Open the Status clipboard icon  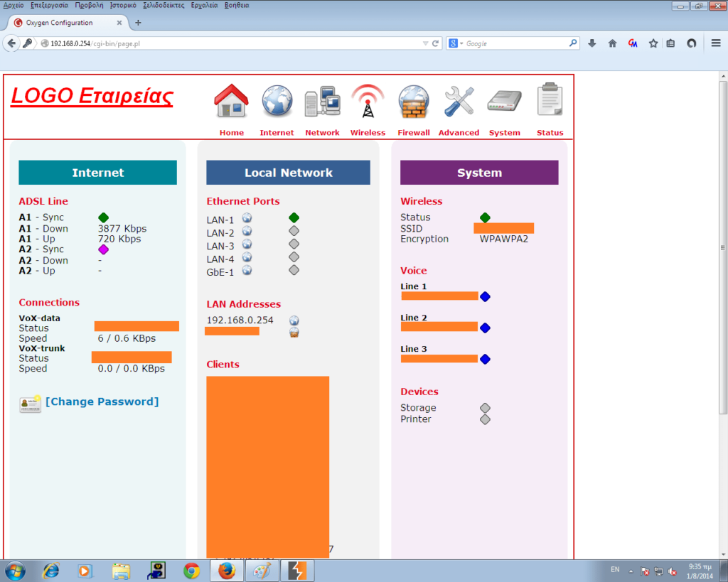pos(550,99)
